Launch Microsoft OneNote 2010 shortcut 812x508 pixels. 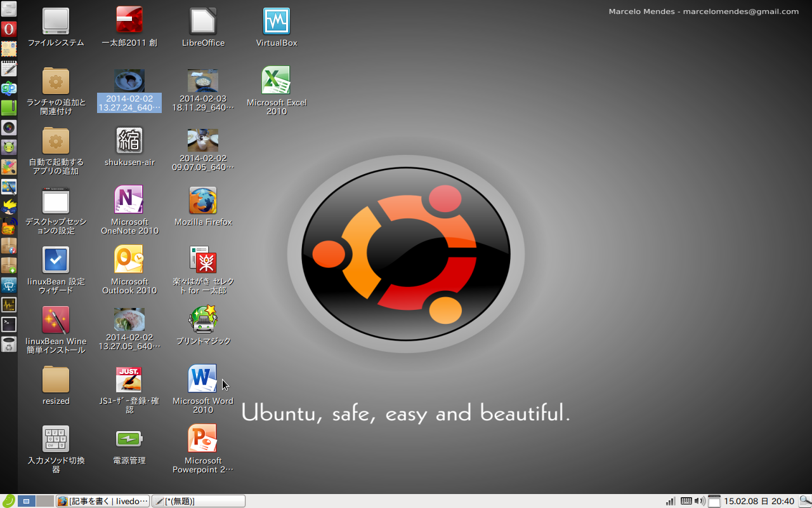[129, 200]
